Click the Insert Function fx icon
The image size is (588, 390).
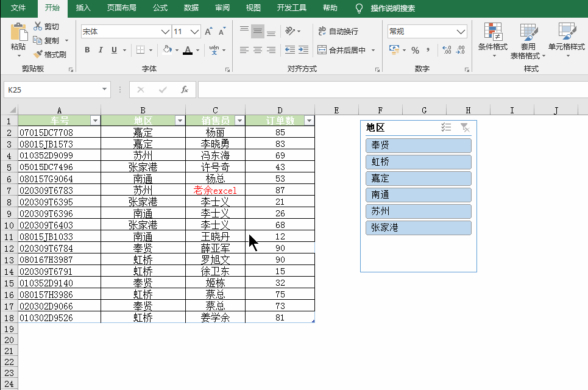pyautogui.click(x=185, y=90)
